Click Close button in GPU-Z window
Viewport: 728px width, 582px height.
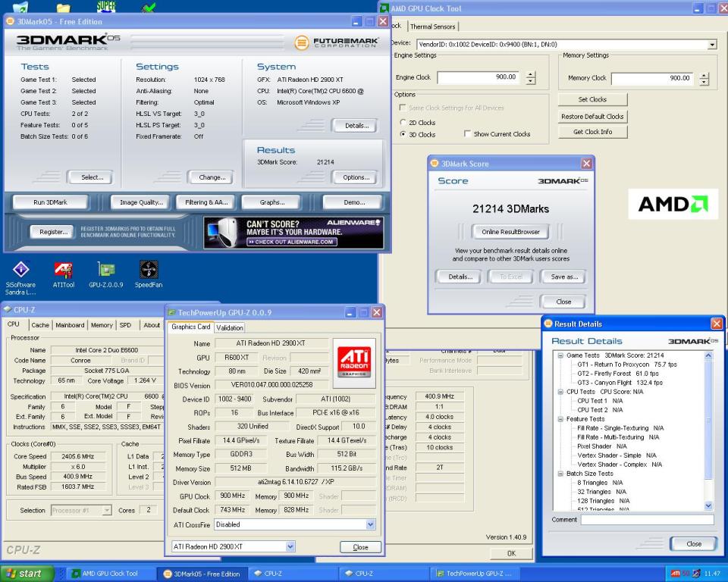pyautogui.click(x=360, y=547)
